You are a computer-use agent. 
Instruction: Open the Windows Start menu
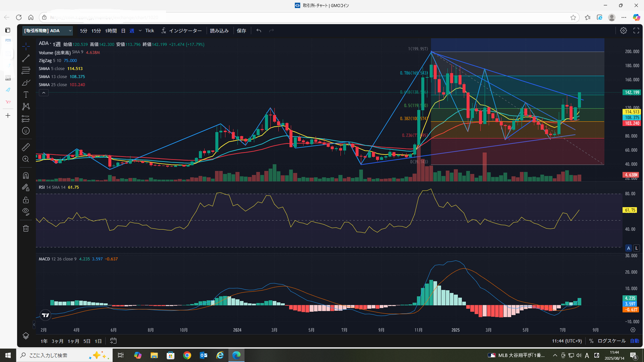(x=8, y=355)
